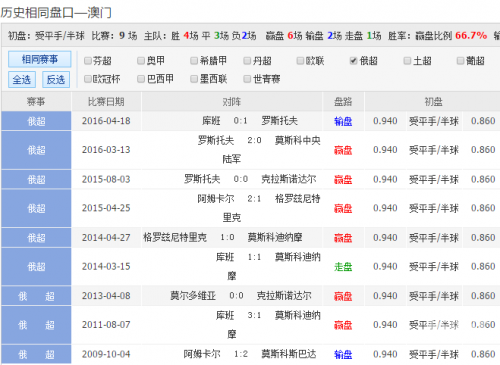The width and height of the screenshot is (500, 365).
Task: Check the 葡超 league checkbox
Action: pyautogui.click(x=460, y=61)
